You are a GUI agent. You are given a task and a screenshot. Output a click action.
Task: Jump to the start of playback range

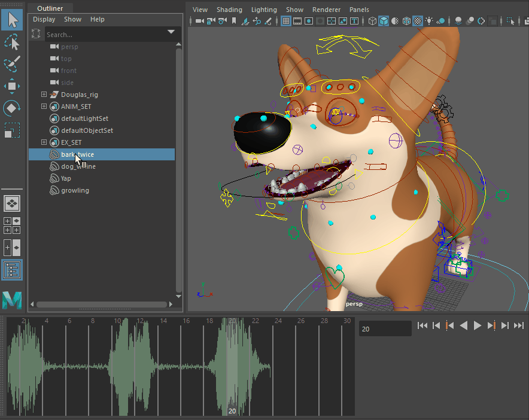[x=422, y=325]
